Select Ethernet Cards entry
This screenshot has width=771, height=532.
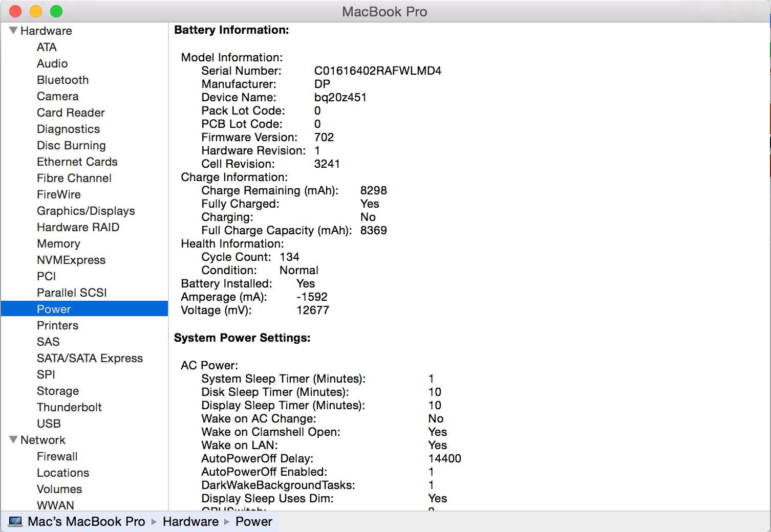(77, 162)
